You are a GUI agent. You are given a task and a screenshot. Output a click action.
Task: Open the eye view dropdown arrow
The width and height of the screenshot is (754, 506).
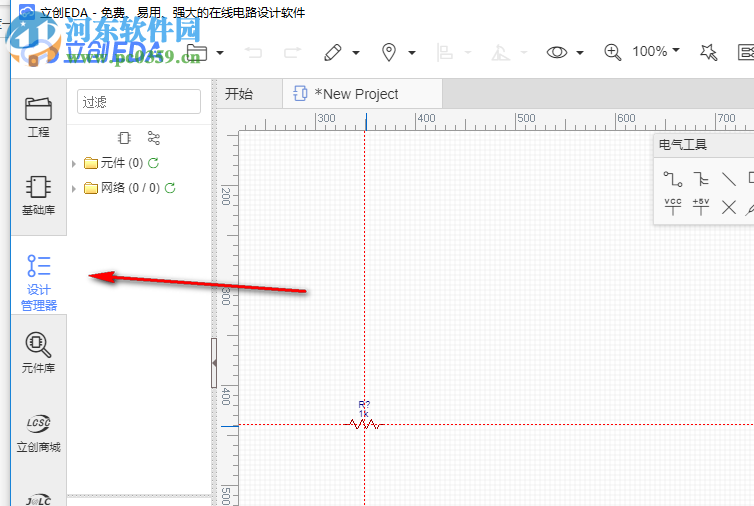pos(580,52)
